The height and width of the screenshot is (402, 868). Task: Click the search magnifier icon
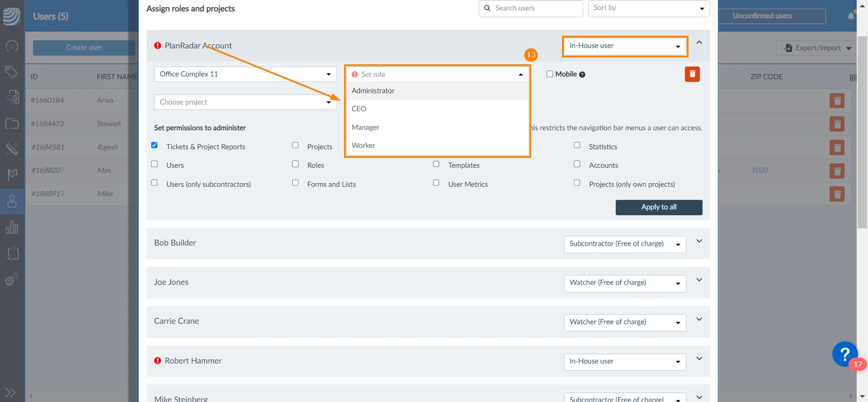point(487,8)
